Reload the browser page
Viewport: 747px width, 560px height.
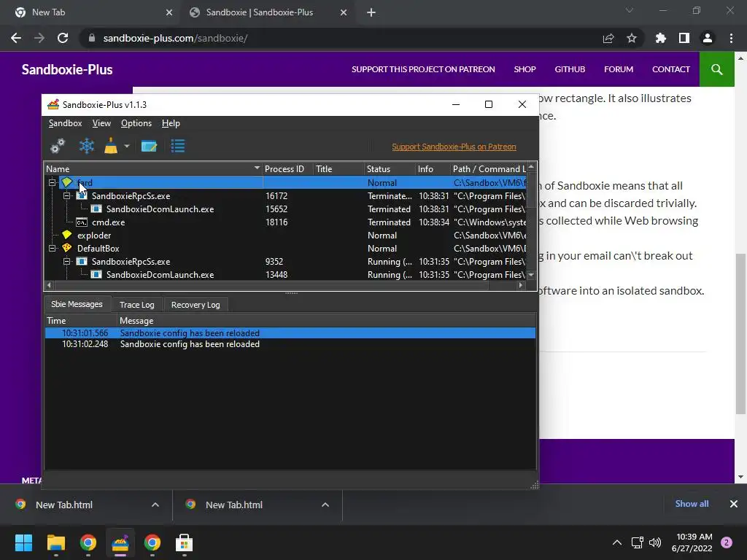63,38
